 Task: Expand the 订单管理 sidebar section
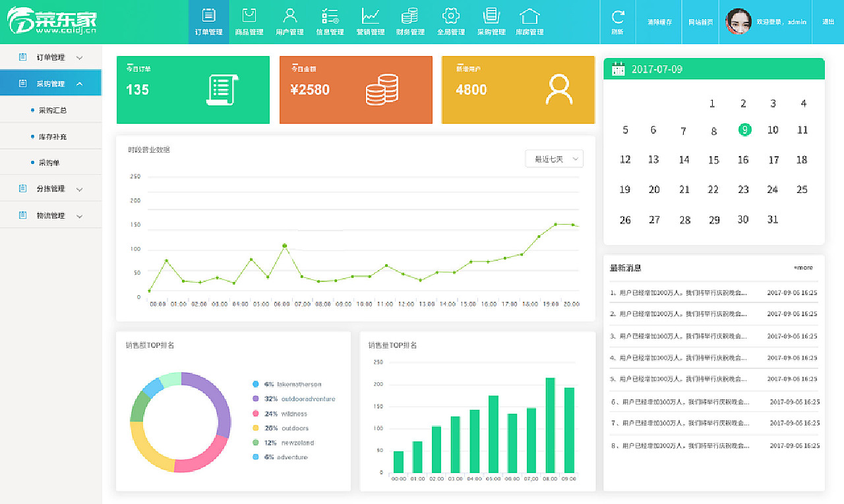pyautogui.click(x=51, y=57)
